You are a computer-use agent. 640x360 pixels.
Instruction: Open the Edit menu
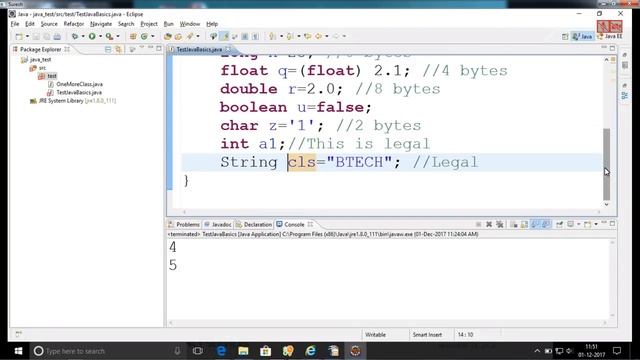pos(30,24)
